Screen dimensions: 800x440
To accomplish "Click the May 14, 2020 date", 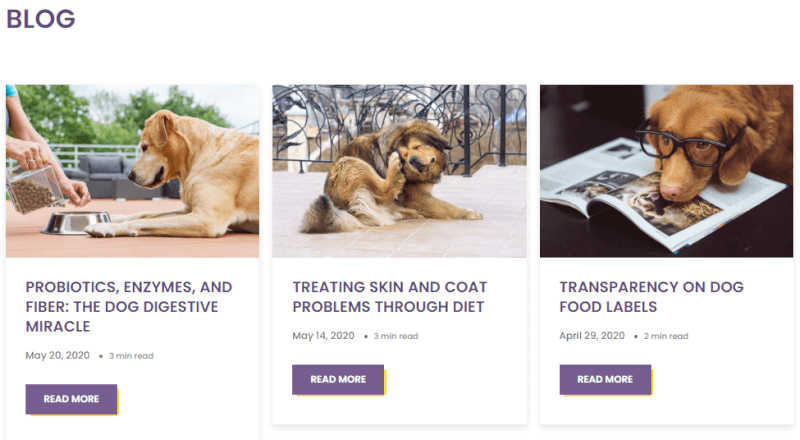I will pyautogui.click(x=323, y=335).
